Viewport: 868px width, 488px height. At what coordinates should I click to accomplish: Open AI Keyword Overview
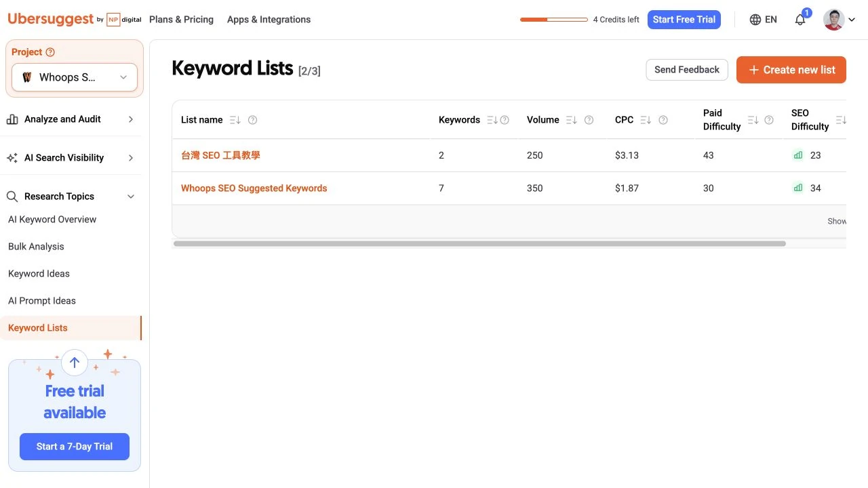click(52, 220)
